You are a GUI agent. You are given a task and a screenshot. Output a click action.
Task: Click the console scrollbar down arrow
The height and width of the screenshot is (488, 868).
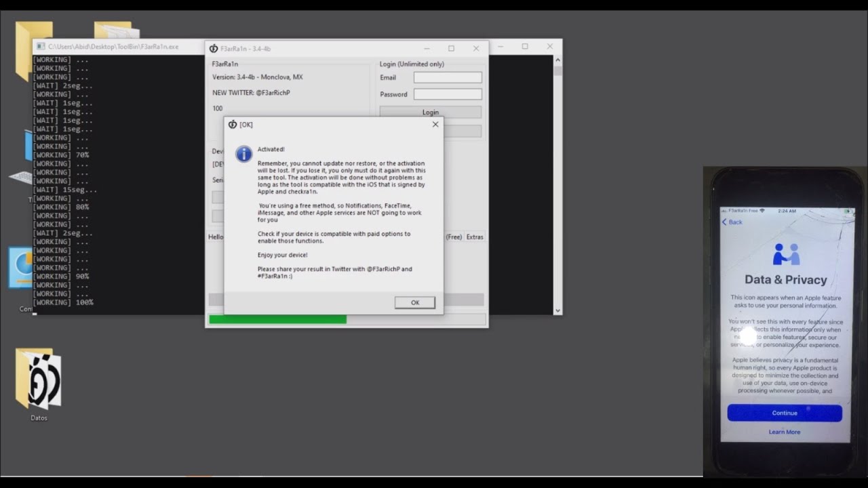[557, 310]
